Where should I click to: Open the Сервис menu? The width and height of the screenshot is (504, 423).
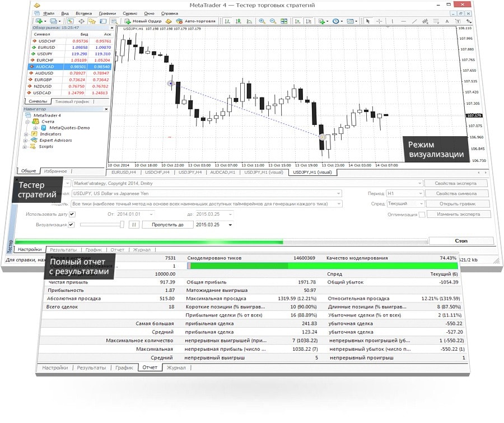pyautogui.click(x=129, y=12)
